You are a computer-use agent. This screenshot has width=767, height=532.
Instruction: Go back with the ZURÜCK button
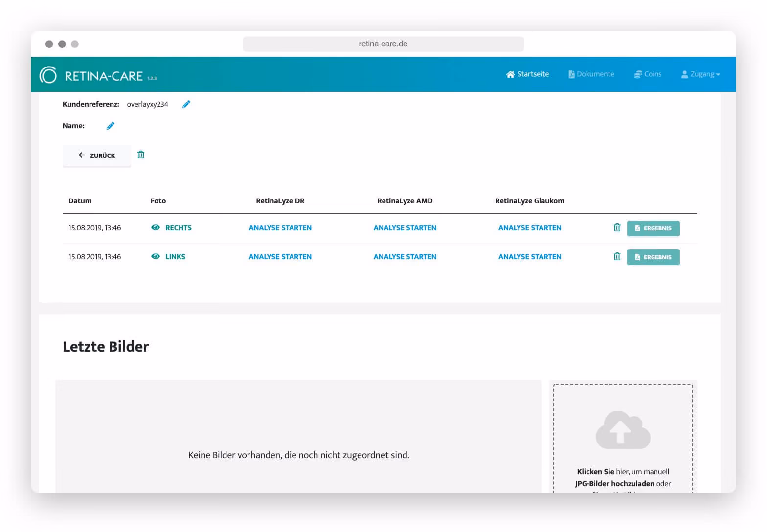[96, 155]
